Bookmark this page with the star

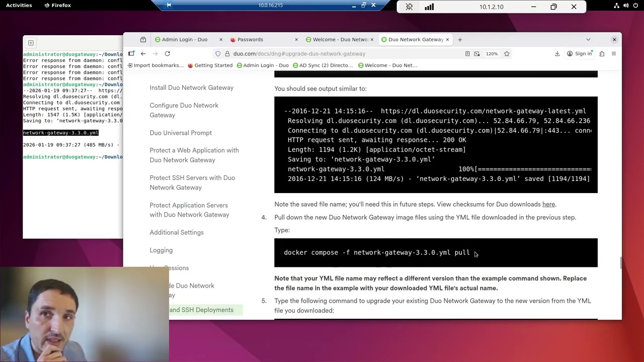507,54
